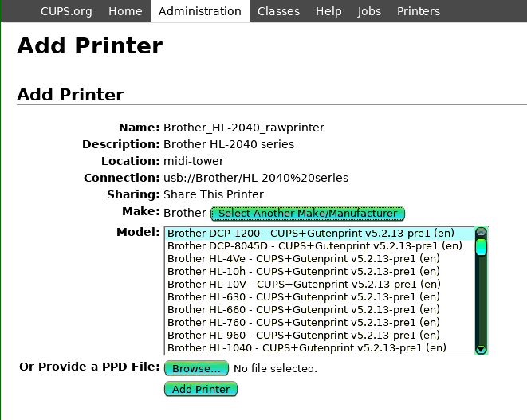The width and height of the screenshot is (527, 420).
Task: Click the Browse... button for PPD file
Action: [x=196, y=368]
